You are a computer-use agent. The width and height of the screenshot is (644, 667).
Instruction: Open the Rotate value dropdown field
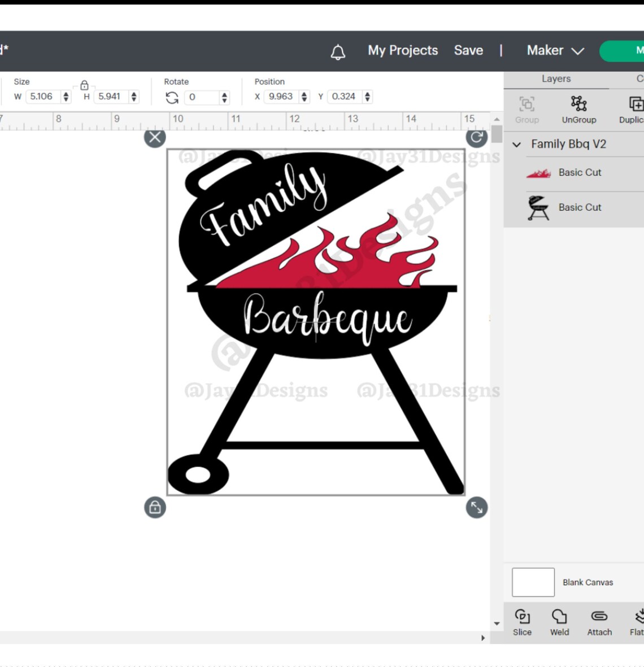click(224, 97)
